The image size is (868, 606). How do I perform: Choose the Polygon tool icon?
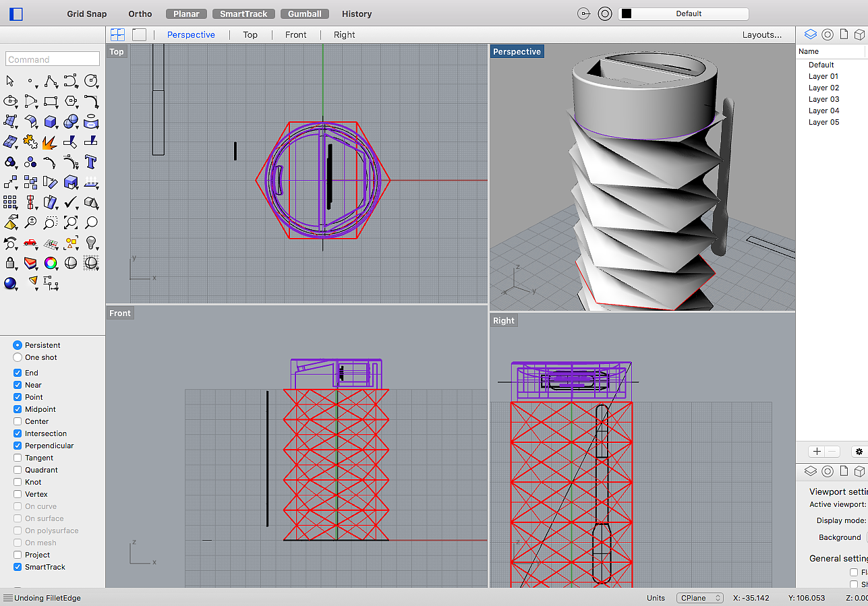[70, 101]
